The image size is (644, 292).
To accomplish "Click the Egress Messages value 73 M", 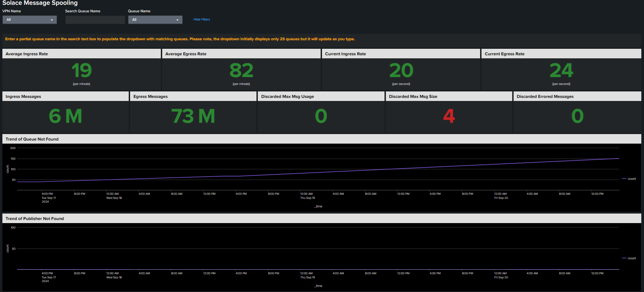I will (x=193, y=116).
